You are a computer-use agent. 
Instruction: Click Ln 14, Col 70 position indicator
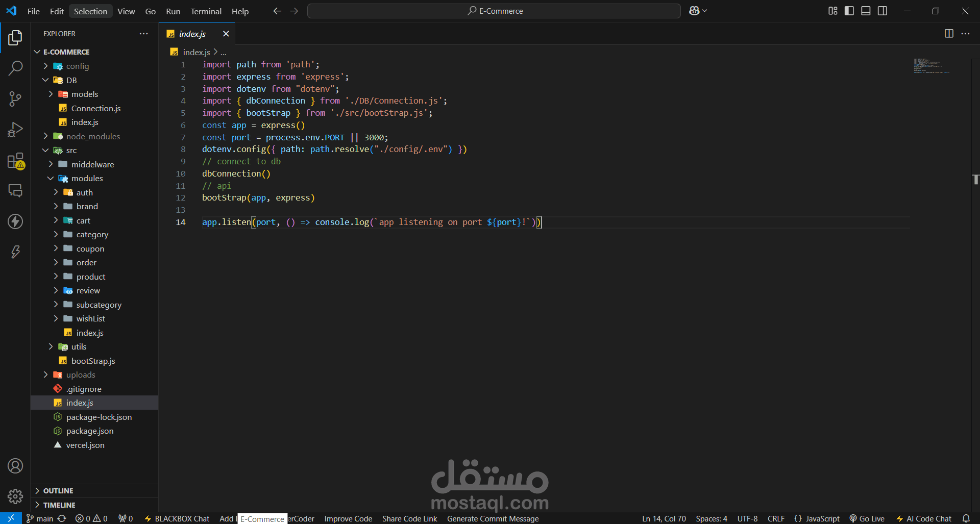pyautogui.click(x=664, y=518)
